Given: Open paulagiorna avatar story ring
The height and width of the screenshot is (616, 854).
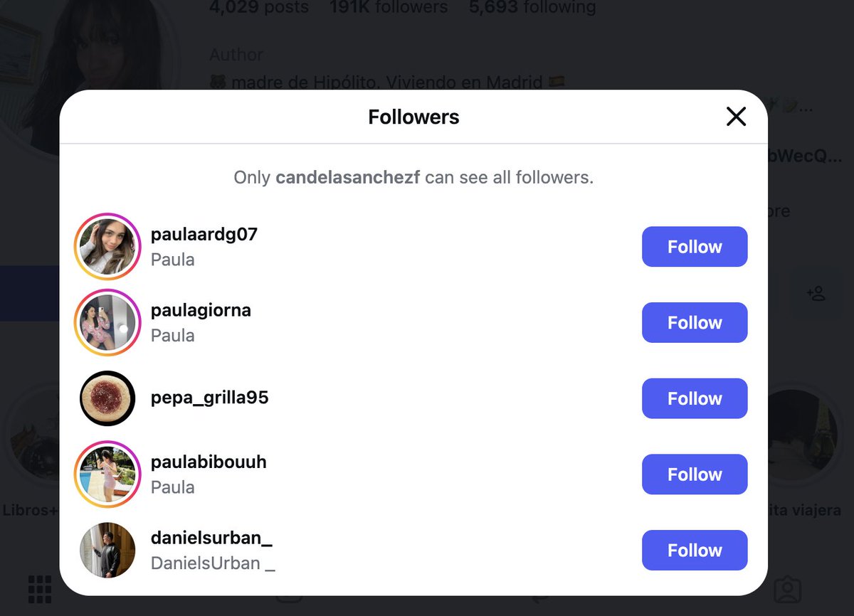Looking at the screenshot, I should coord(107,322).
